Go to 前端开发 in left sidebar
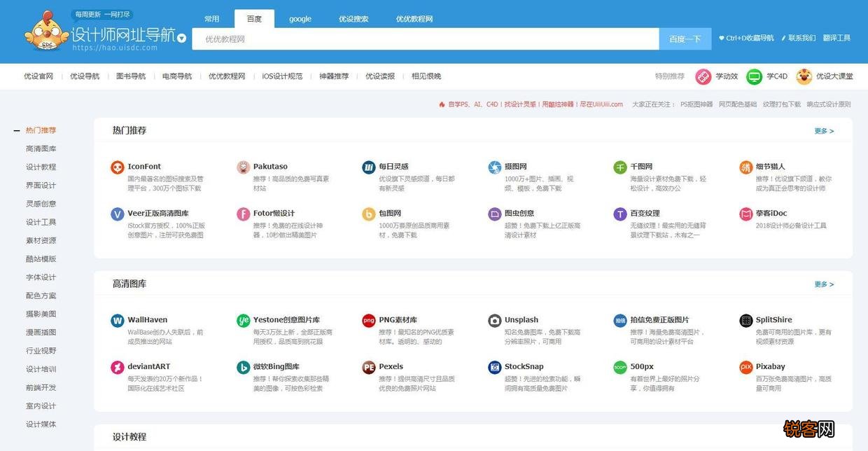Image resolution: width=868 pixels, height=451 pixels. [x=41, y=387]
